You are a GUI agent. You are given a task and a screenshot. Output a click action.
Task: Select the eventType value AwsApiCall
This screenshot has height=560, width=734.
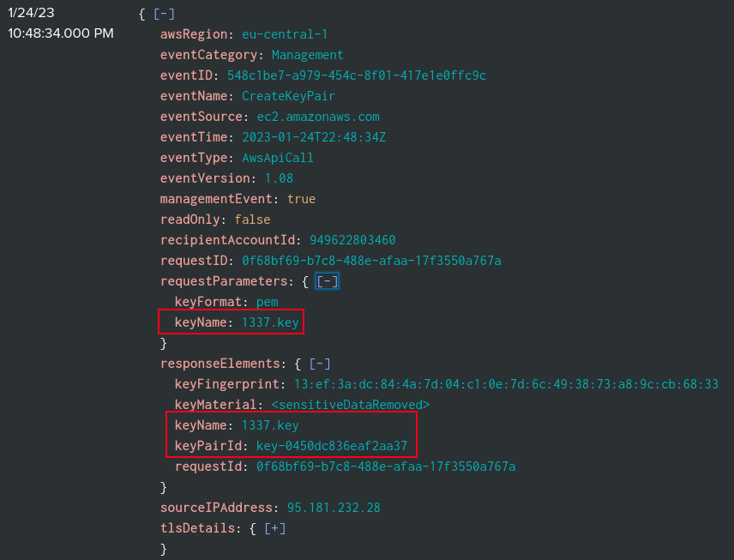coord(277,158)
